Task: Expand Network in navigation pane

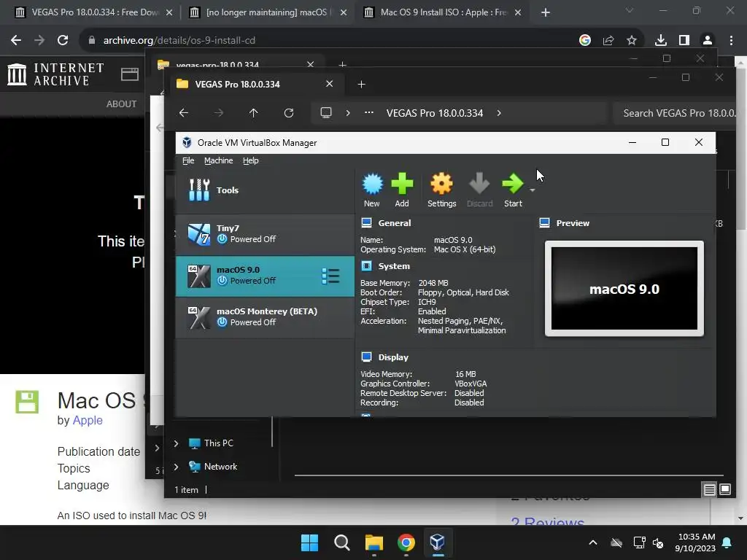Action: 177,467
